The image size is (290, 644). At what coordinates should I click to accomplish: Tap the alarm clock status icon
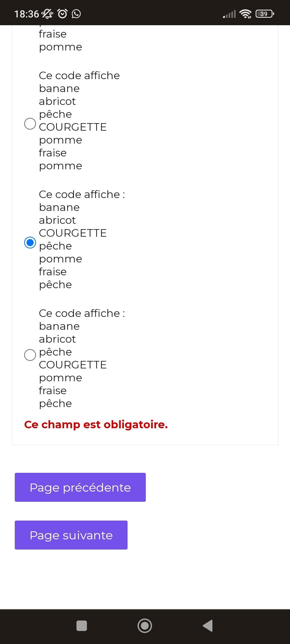[x=63, y=14]
